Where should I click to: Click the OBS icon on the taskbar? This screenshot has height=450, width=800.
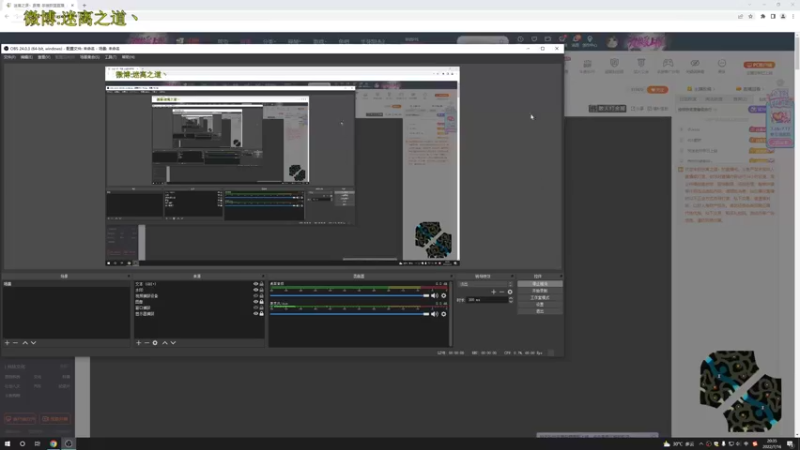[68, 444]
